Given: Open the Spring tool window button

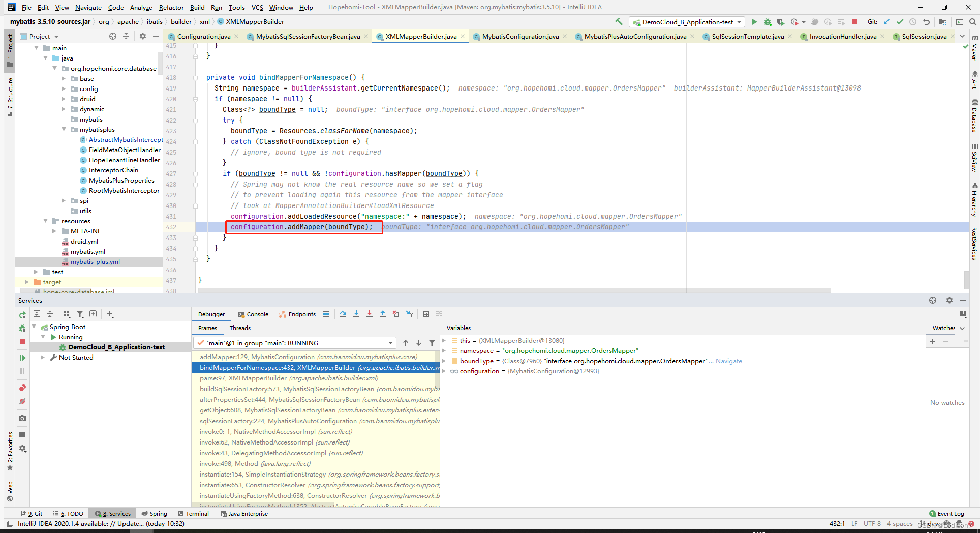Looking at the screenshot, I should 154,514.
